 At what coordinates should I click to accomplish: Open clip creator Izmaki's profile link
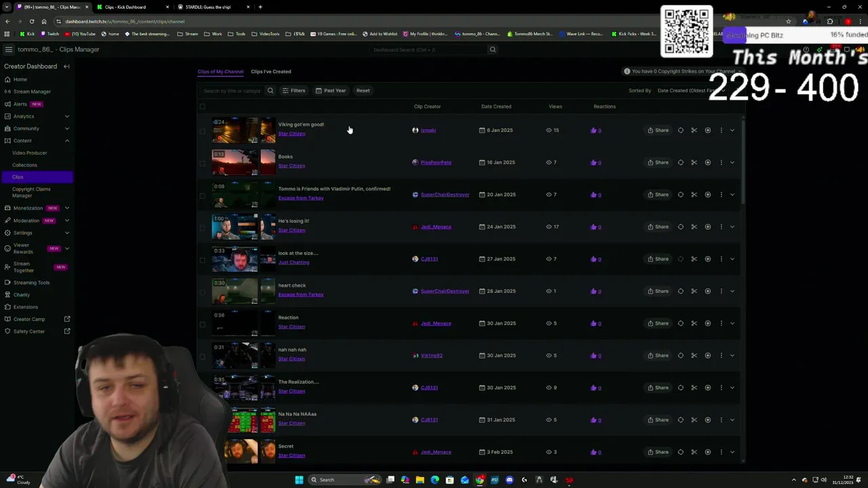click(428, 130)
